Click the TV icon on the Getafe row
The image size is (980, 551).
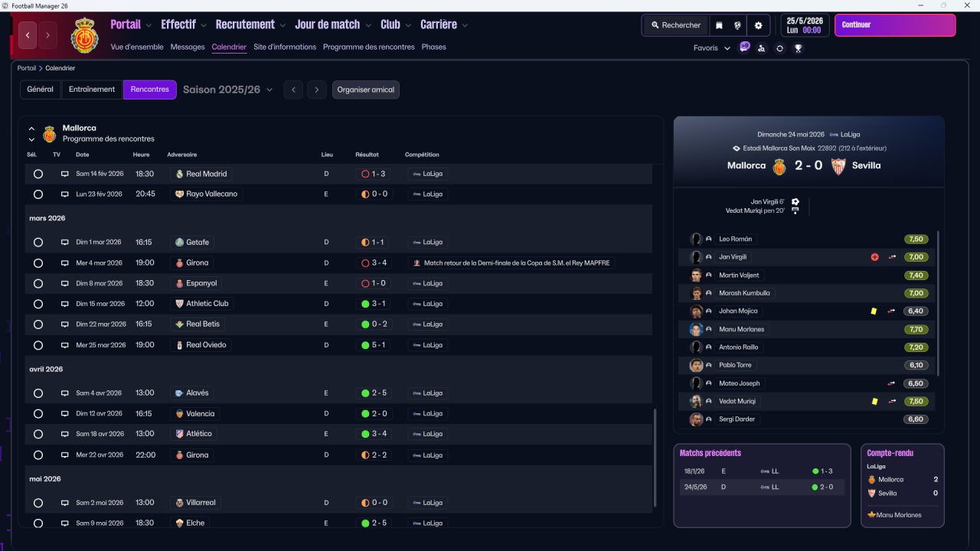point(65,243)
